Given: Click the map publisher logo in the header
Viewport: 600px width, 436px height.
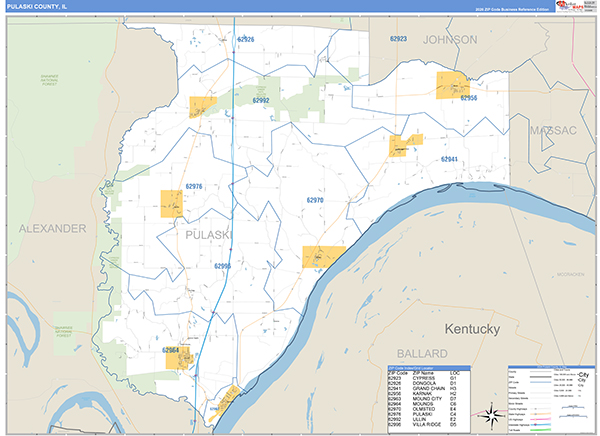Looking at the screenshot, I should click(x=570, y=6).
